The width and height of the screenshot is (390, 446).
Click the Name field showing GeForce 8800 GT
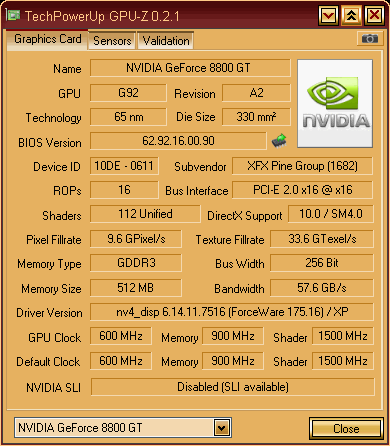tap(190, 68)
